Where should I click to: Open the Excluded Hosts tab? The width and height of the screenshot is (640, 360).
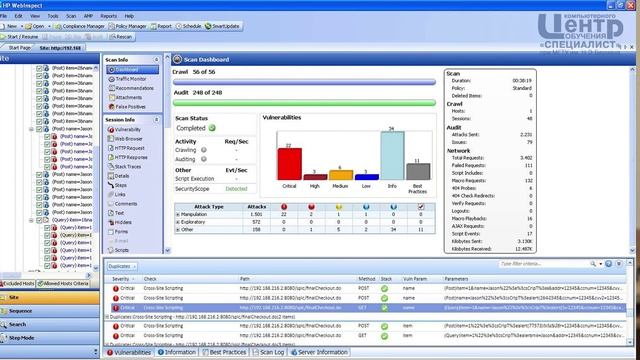[17, 283]
